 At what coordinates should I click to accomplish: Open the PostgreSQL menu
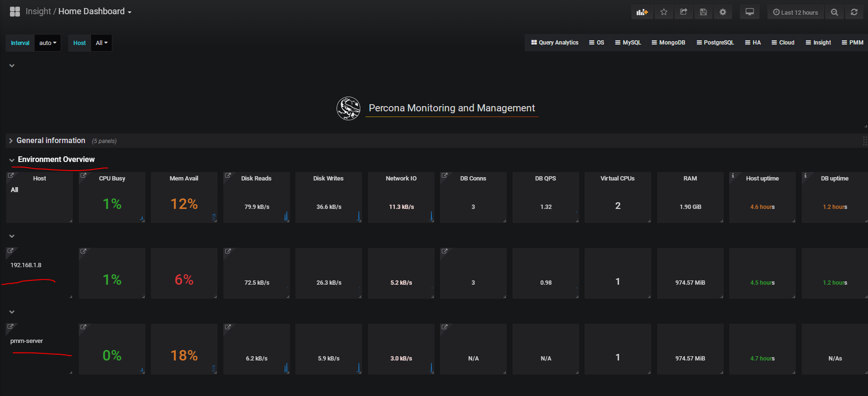click(x=715, y=43)
